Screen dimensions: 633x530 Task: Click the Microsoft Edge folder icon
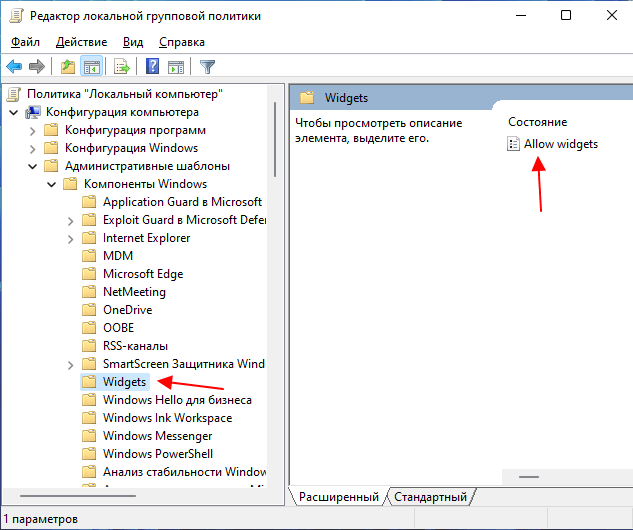89,274
